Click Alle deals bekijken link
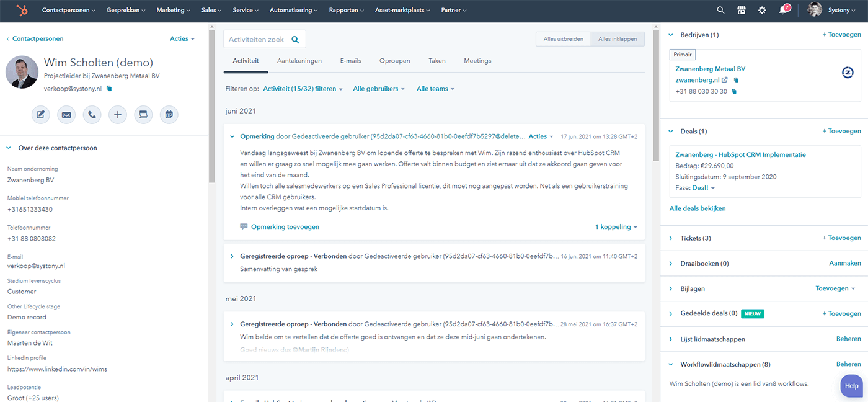Screen dimensions: 868x402 coord(697,208)
